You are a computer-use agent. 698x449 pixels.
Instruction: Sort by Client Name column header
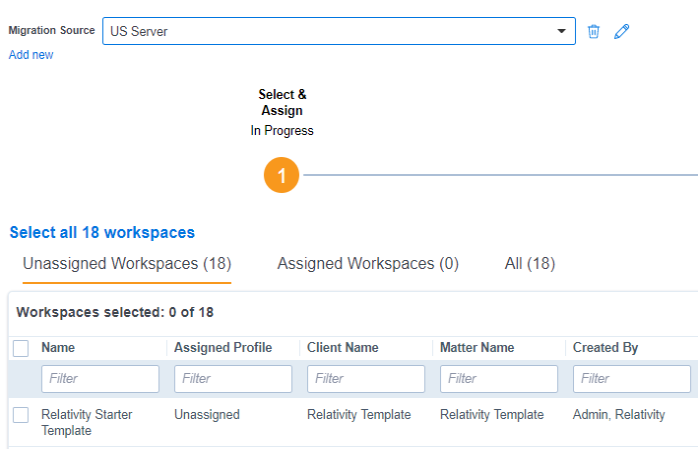point(343,348)
